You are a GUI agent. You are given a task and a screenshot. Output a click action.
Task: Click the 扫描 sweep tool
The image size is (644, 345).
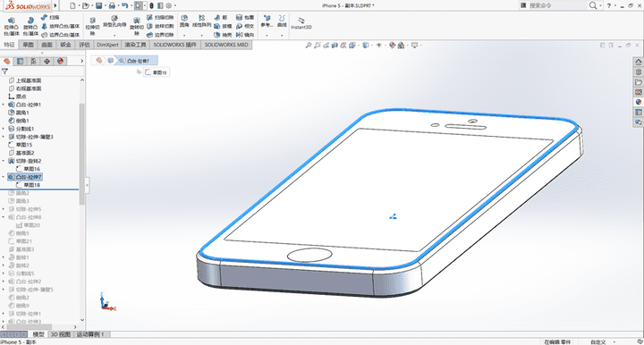click(x=50, y=18)
